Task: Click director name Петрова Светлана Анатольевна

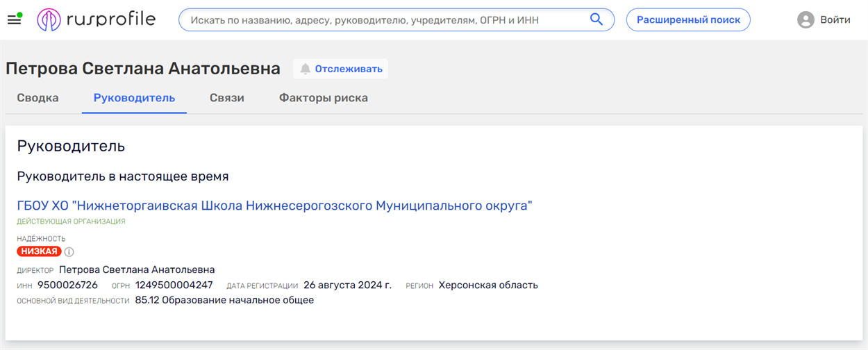Action: click(137, 269)
